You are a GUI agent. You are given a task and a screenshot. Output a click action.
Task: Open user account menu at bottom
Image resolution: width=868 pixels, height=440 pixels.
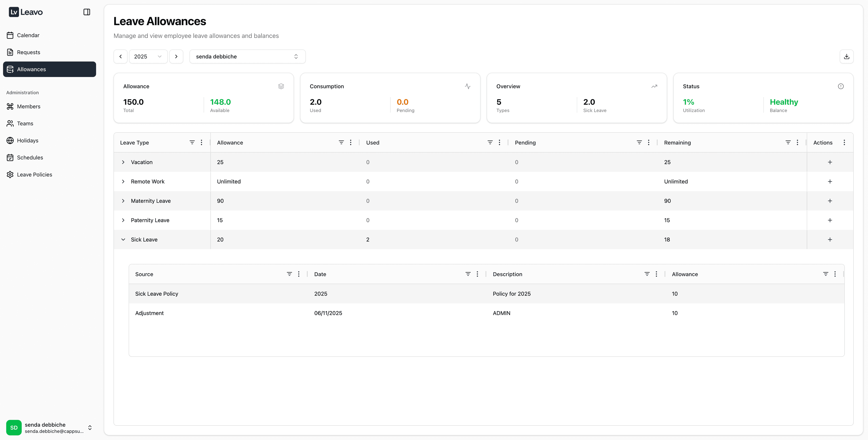pyautogui.click(x=49, y=428)
